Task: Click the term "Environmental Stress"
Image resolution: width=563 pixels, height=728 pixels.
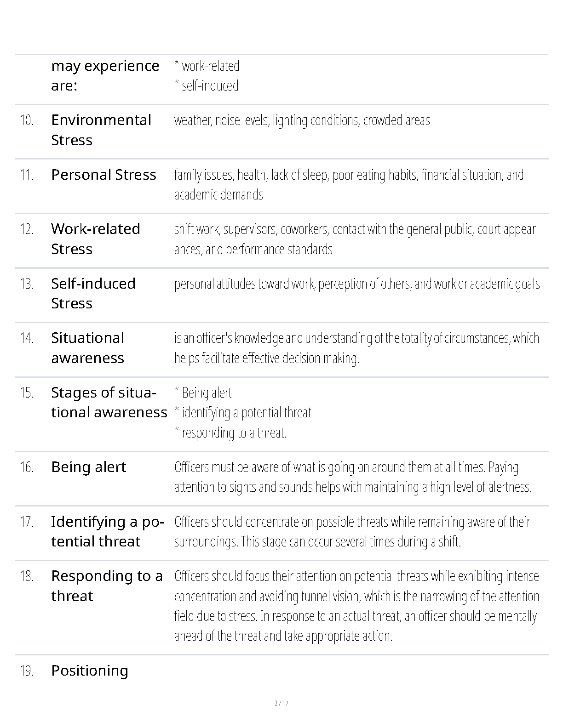Action: 101,130
